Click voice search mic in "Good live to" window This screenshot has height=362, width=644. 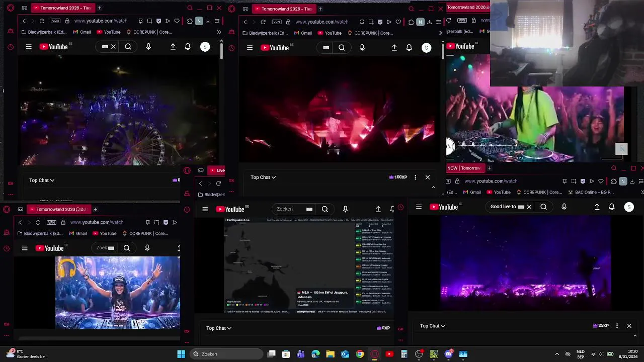pos(564,207)
